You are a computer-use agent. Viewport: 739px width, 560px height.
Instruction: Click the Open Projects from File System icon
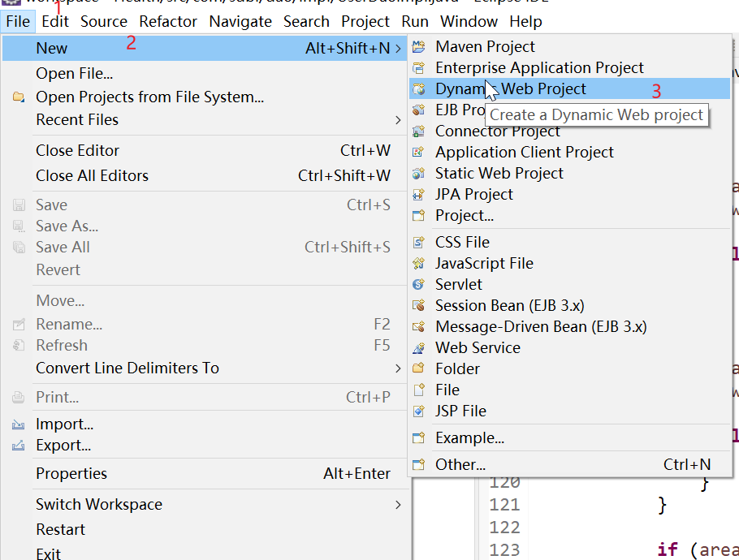[x=19, y=97]
